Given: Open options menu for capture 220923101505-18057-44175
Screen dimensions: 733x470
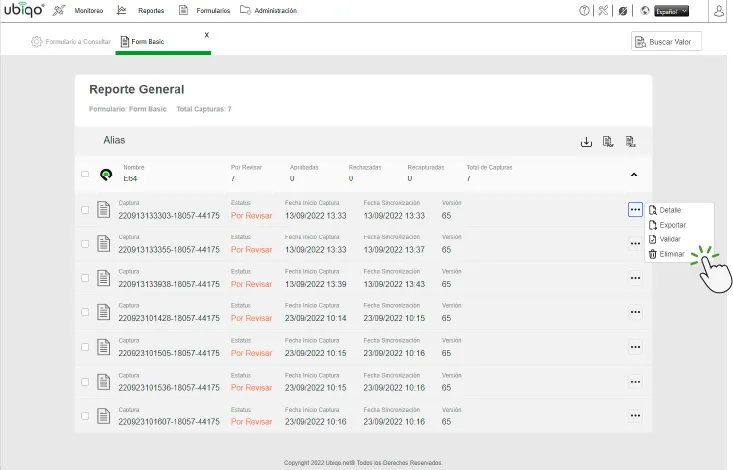Looking at the screenshot, I should pyautogui.click(x=635, y=347).
